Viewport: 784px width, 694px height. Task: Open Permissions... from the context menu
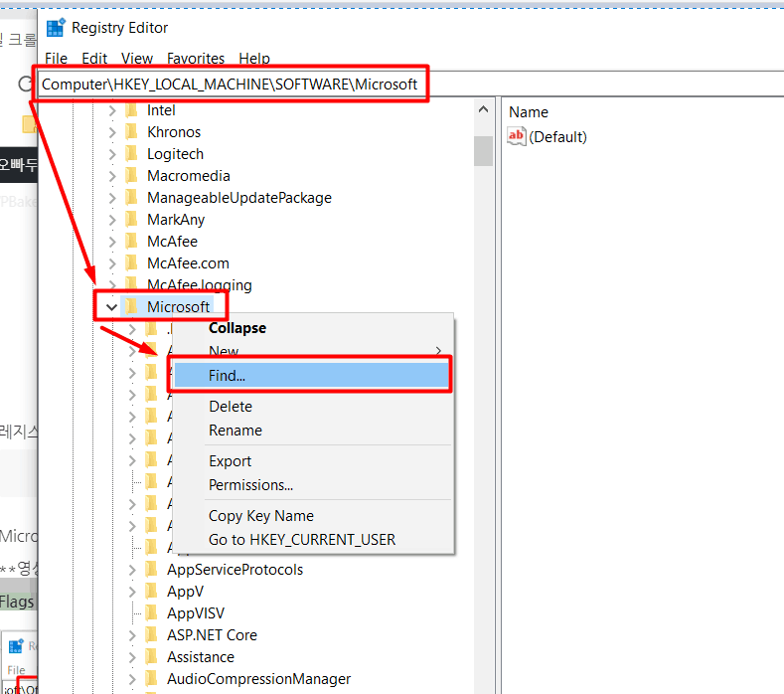pyautogui.click(x=313, y=485)
